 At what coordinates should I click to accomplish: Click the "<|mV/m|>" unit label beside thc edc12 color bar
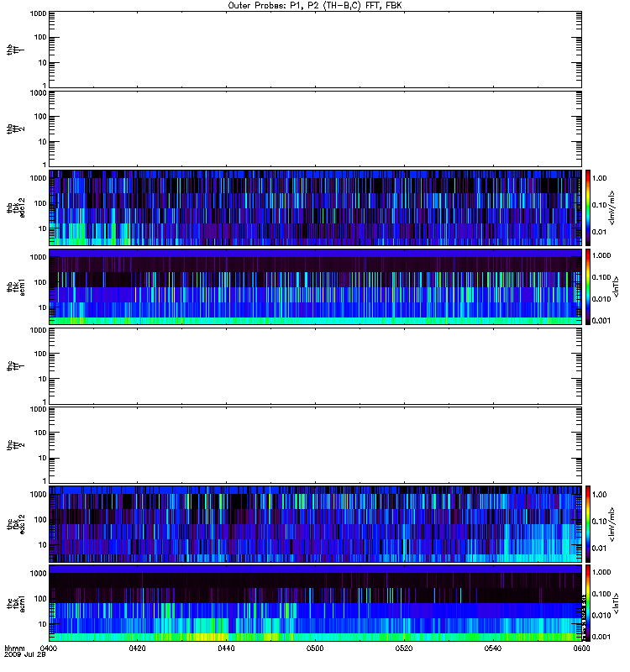(612, 524)
